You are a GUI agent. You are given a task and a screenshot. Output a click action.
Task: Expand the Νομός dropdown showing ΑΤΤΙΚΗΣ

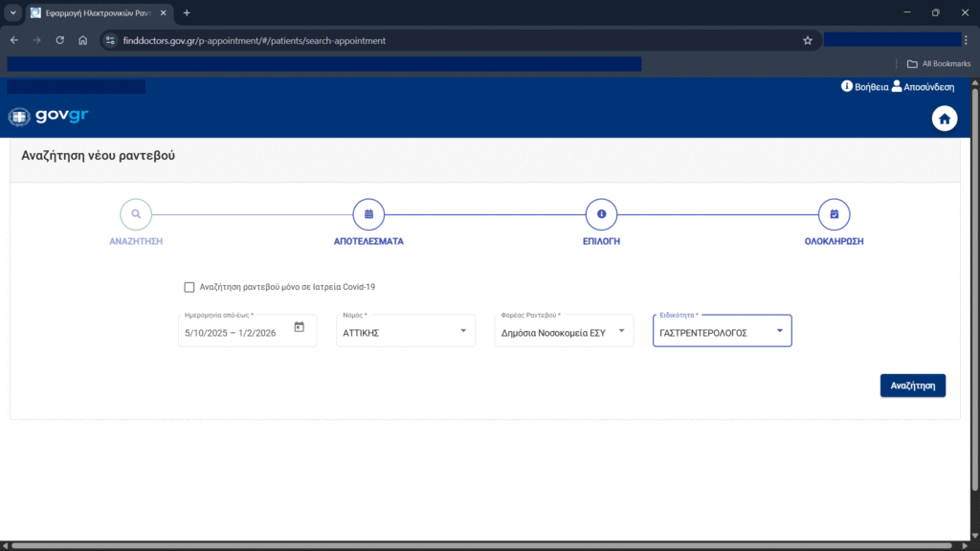coord(405,332)
